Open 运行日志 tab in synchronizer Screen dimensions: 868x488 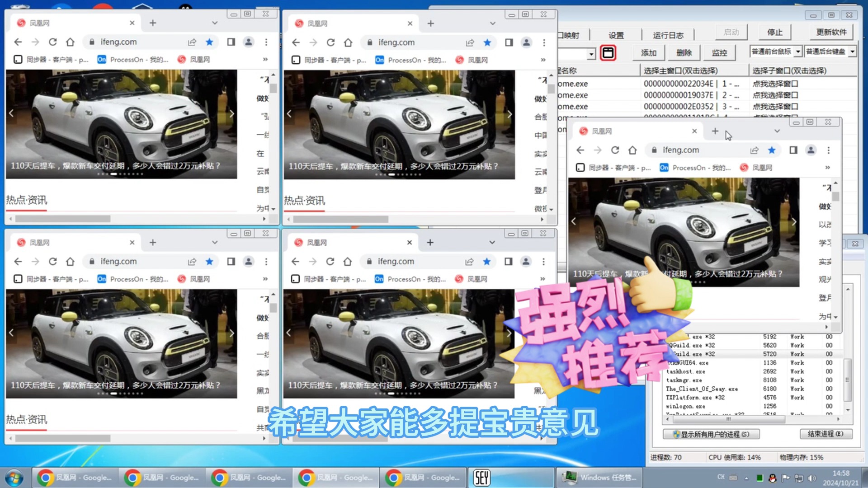point(668,35)
